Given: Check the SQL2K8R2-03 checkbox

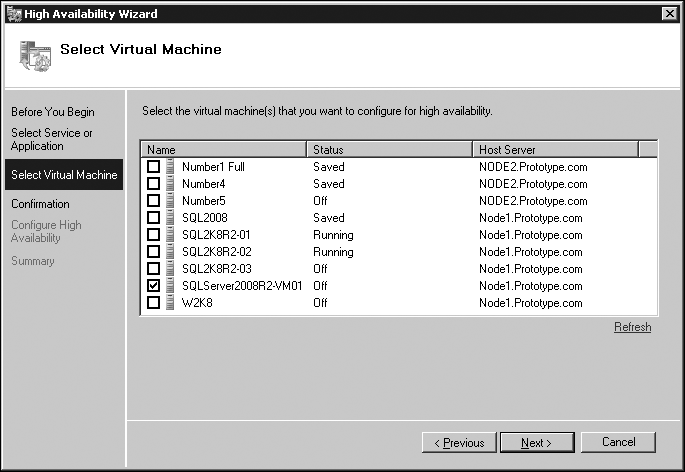Looking at the screenshot, I should (153, 269).
